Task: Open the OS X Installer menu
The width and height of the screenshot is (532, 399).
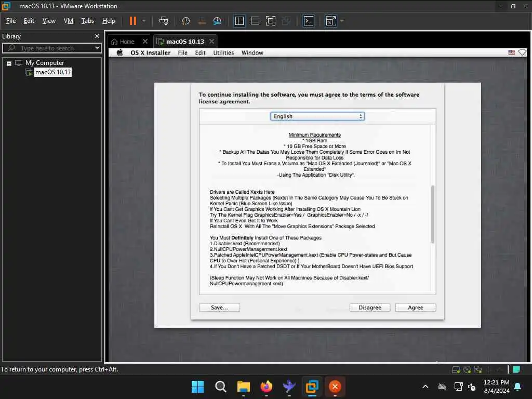Action: (x=150, y=53)
